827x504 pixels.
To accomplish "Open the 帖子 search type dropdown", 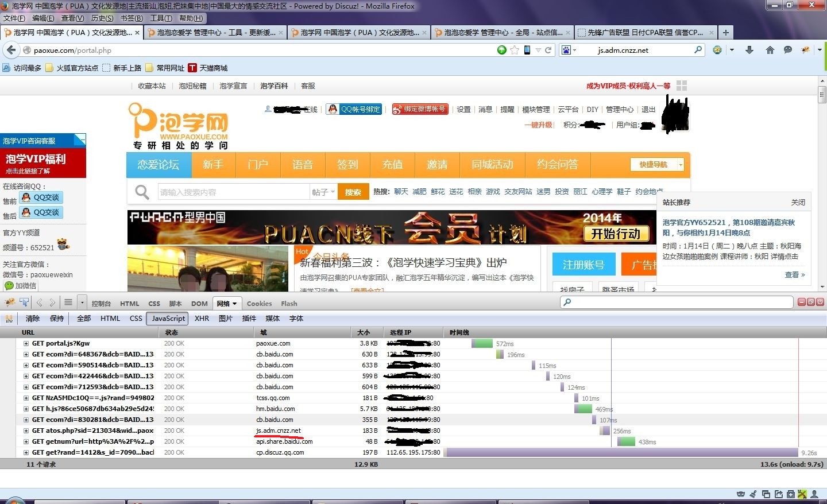I will coord(323,192).
